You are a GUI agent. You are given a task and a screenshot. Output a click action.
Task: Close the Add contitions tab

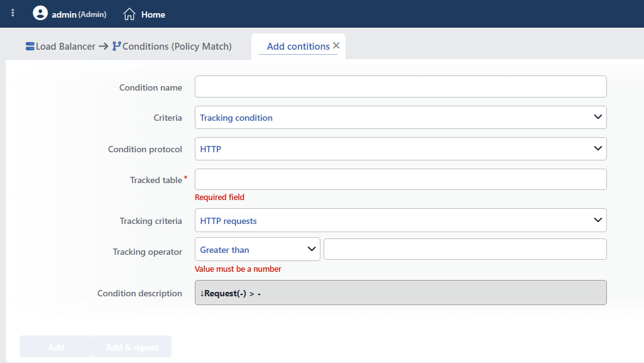tap(336, 46)
